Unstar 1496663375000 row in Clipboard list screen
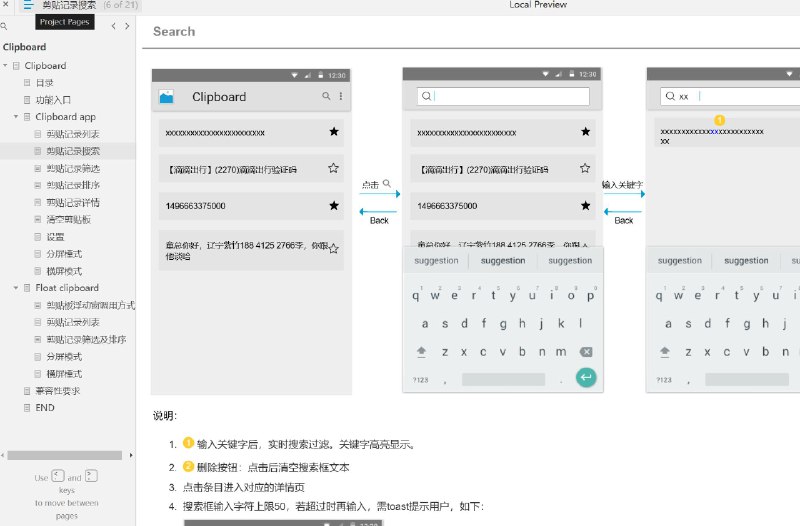 334,206
